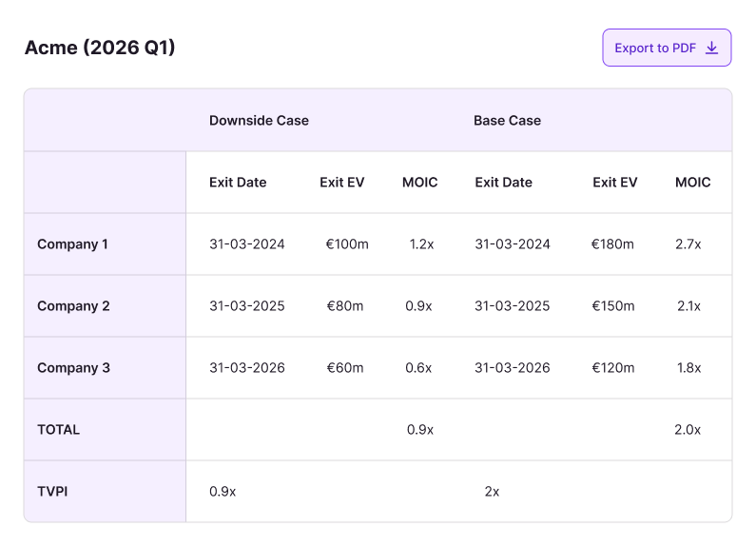The width and height of the screenshot is (756, 546).
Task: Select the 1.8x MOIC cell
Action: pyautogui.click(x=688, y=368)
